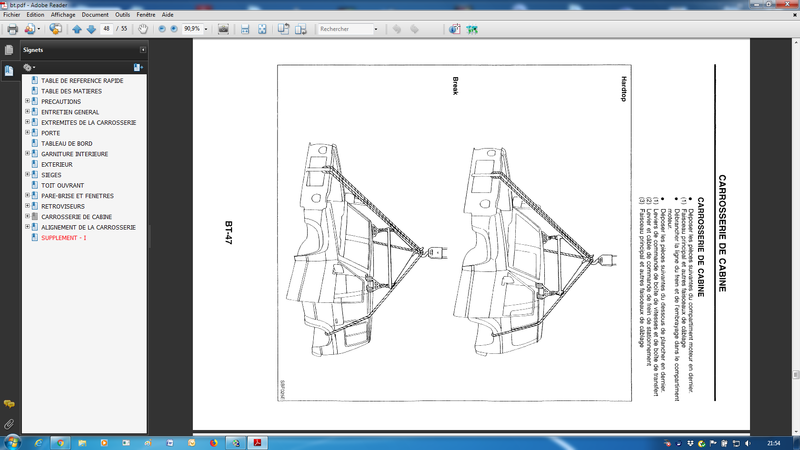Image resolution: width=800 pixels, height=450 pixels.
Task: Click the previous search result arrow
Action: pos(396,29)
